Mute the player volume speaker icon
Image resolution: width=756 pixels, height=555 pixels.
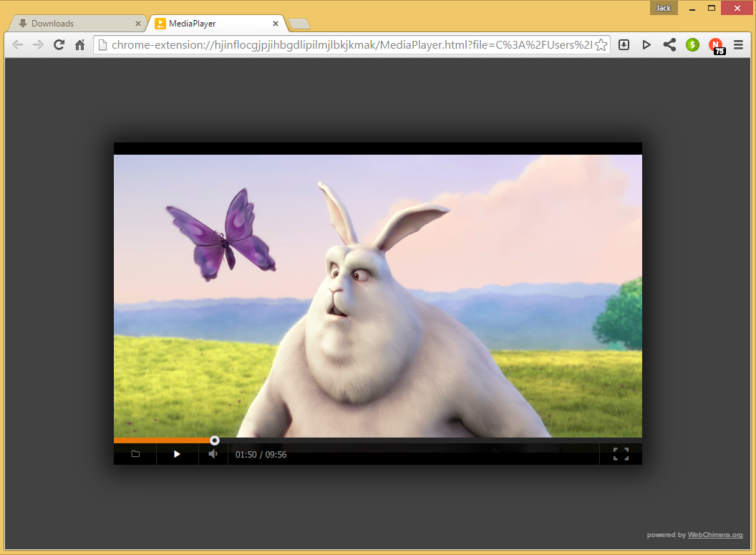[x=213, y=454]
